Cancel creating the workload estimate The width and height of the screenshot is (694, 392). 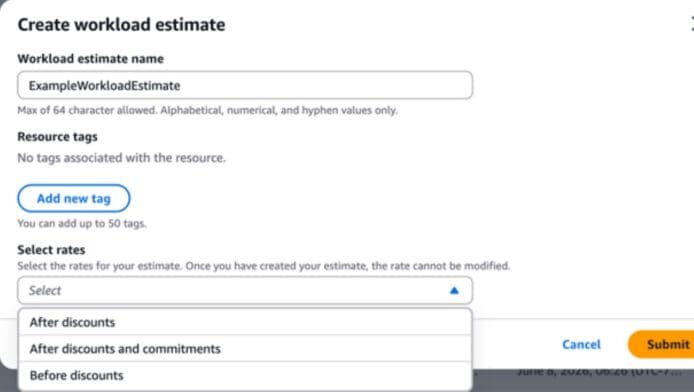pyautogui.click(x=581, y=344)
